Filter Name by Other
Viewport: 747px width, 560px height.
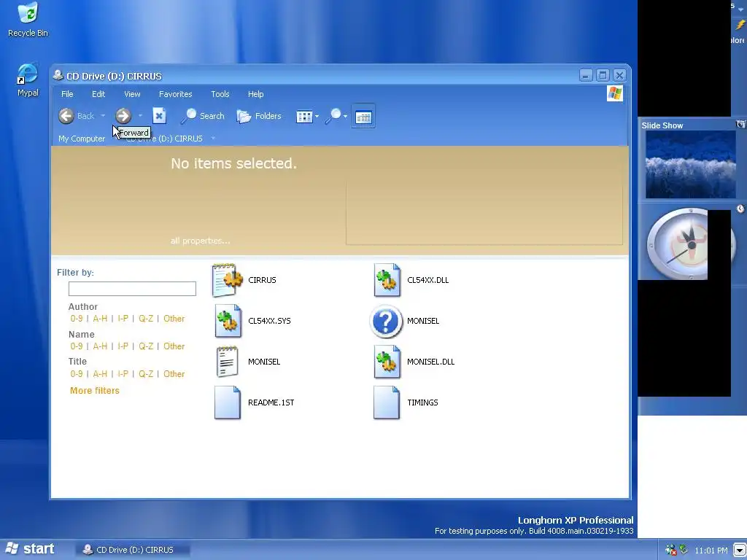click(174, 346)
